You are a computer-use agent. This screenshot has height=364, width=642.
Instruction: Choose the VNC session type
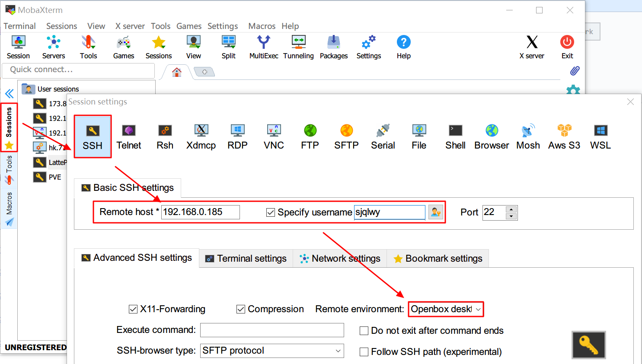tap(274, 136)
